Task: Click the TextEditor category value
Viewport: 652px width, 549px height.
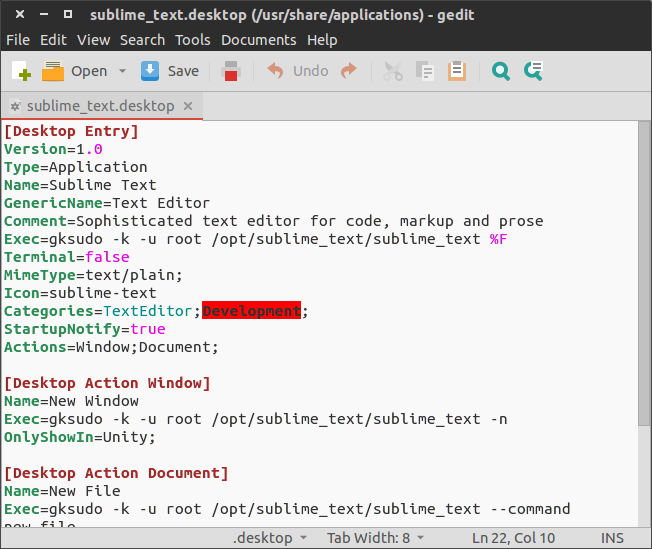Action: coord(147,311)
